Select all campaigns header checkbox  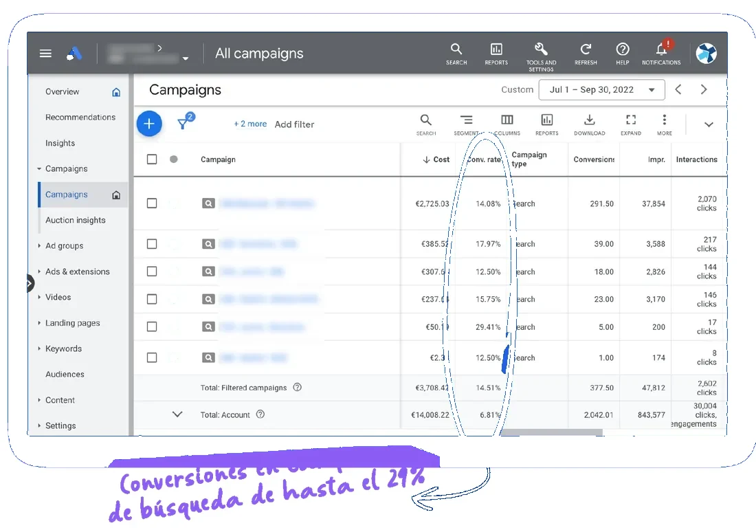click(152, 159)
